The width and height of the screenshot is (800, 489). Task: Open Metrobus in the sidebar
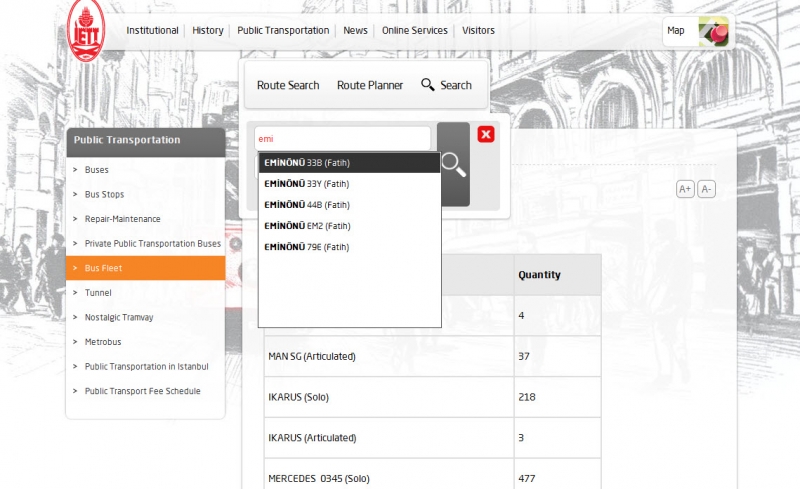(102, 342)
